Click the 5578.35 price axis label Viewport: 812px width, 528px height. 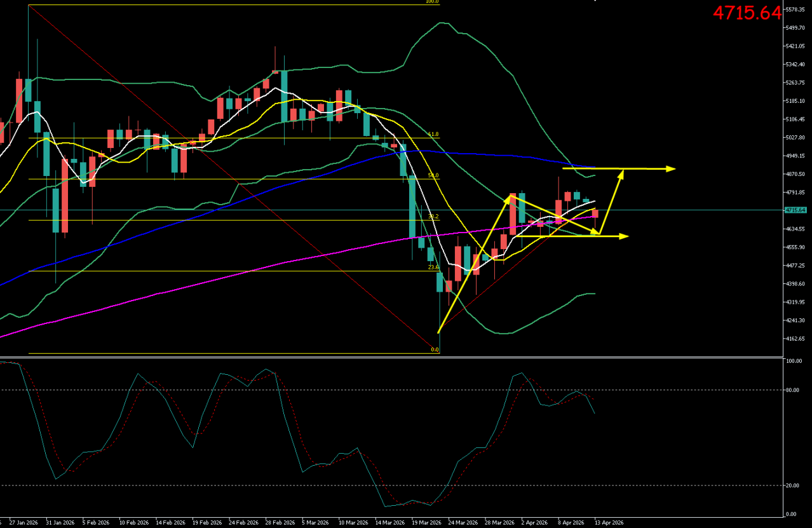click(x=795, y=10)
